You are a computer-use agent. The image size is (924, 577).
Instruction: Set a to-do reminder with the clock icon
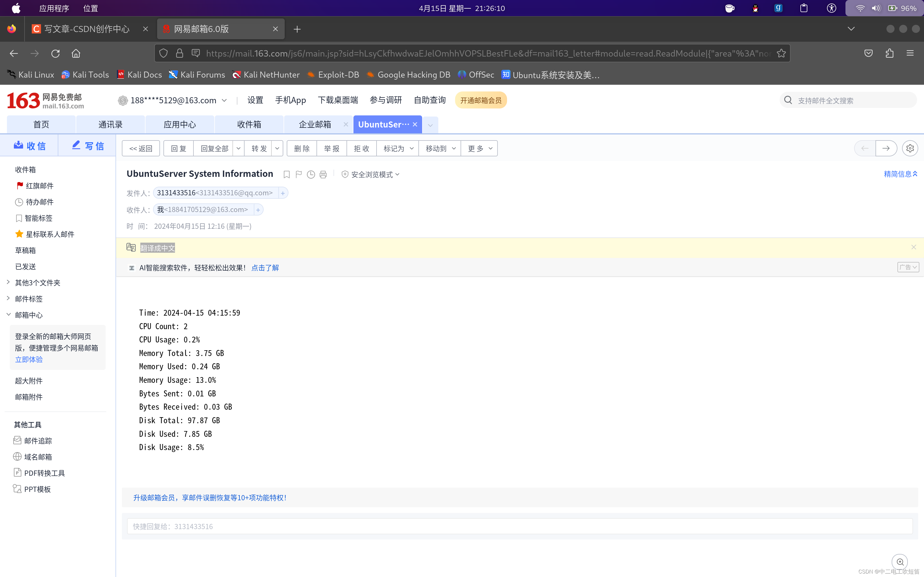tap(311, 174)
